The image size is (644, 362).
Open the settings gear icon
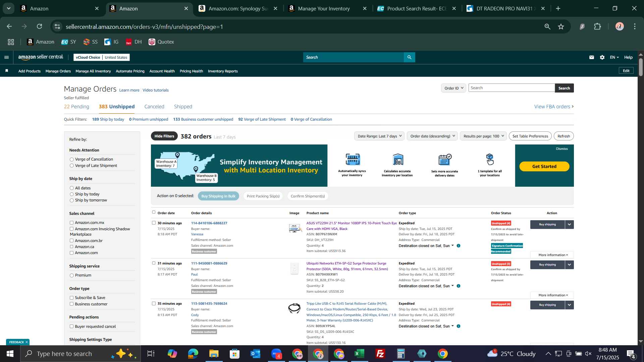pos(602,57)
